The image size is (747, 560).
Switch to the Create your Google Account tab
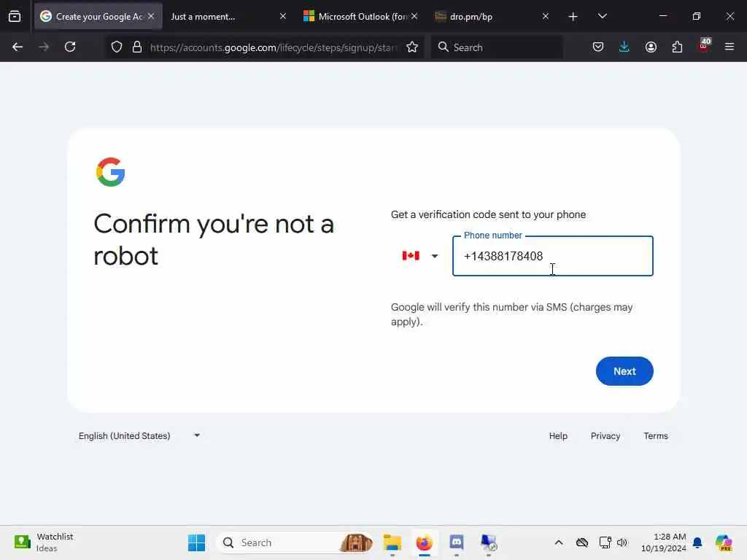[98, 16]
